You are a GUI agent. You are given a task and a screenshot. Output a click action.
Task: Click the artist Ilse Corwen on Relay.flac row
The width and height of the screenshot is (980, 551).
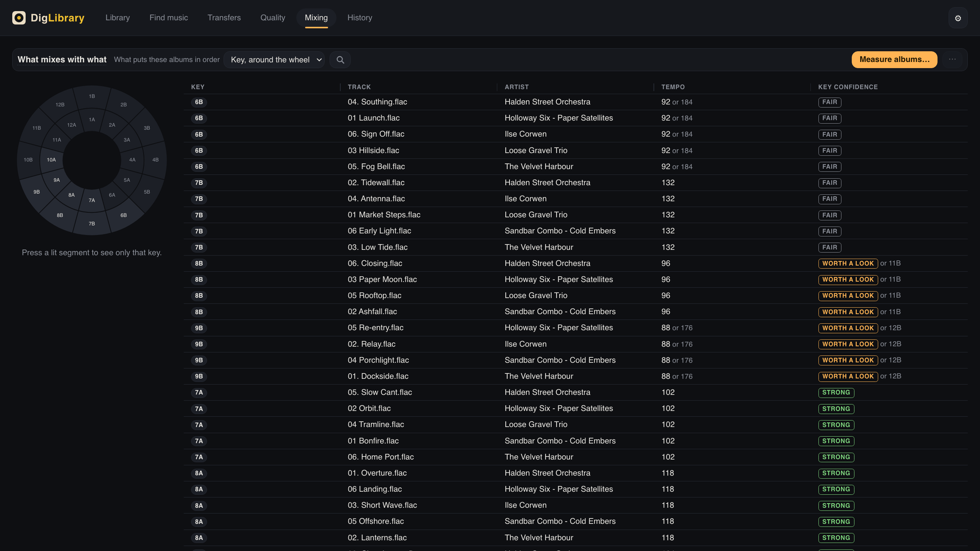pyautogui.click(x=525, y=344)
